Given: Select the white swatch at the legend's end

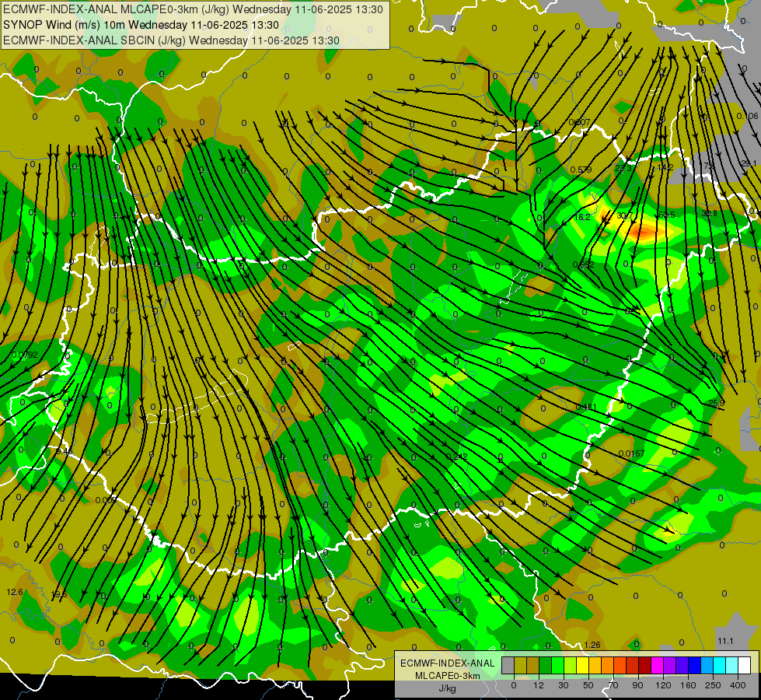Looking at the screenshot, I should [x=745, y=665].
